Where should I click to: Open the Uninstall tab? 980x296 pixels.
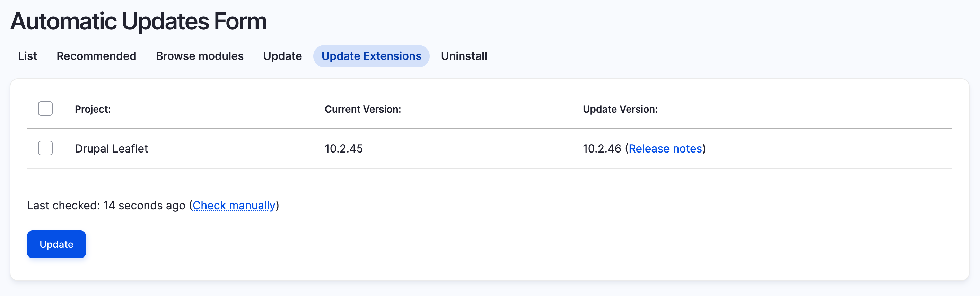click(464, 56)
